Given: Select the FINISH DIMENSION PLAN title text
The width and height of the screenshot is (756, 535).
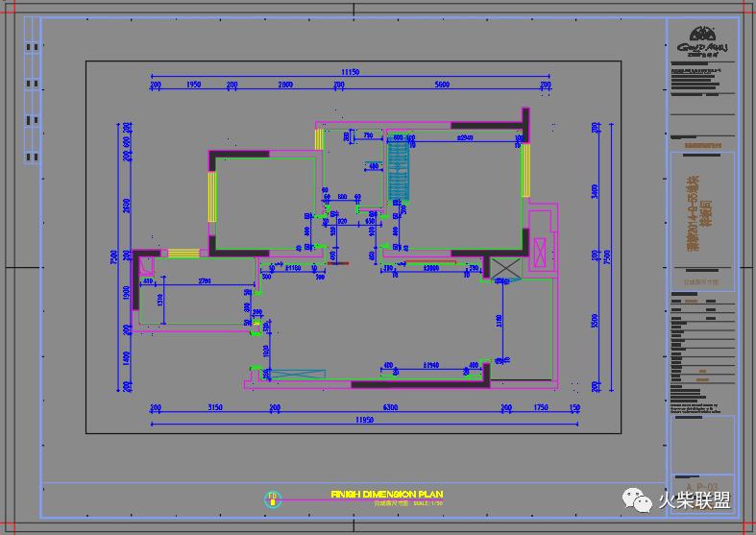Looking at the screenshot, I should pyautogui.click(x=387, y=494).
